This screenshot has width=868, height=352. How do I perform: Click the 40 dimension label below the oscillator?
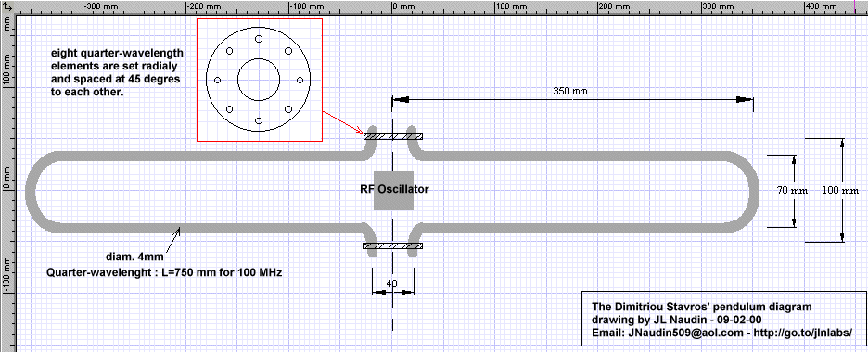point(392,283)
